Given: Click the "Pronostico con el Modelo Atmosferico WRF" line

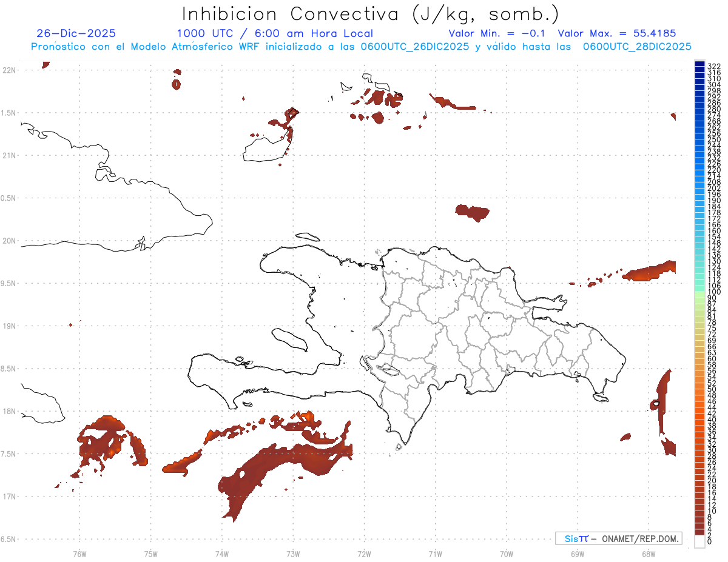Looking at the screenshot, I should pyautogui.click(x=362, y=47).
